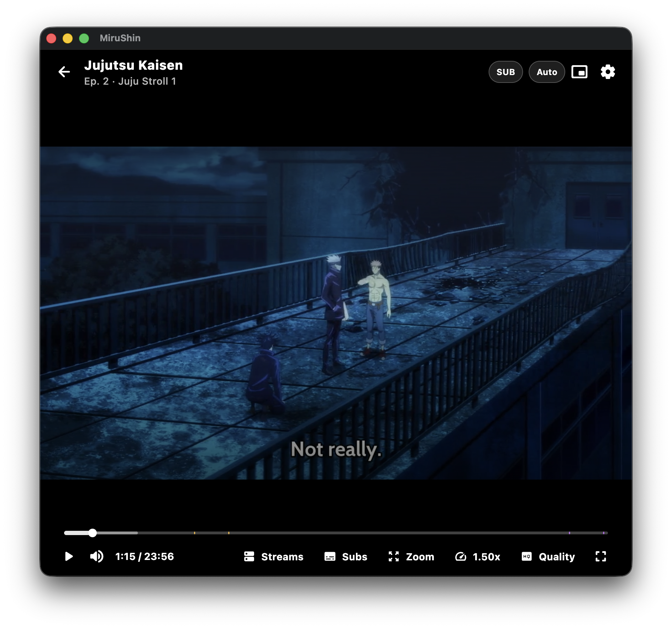Click the 'Not really.' subtitle text
Image resolution: width=672 pixels, height=629 pixels.
(336, 449)
